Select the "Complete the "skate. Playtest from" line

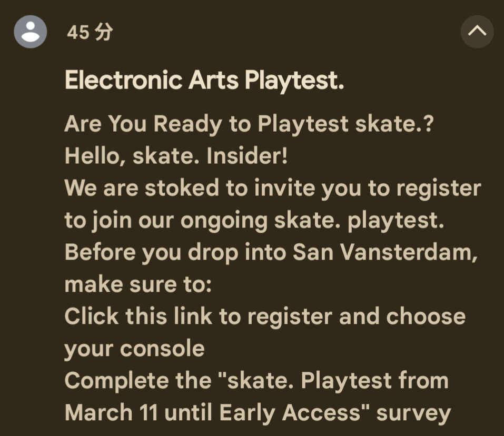click(x=256, y=381)
